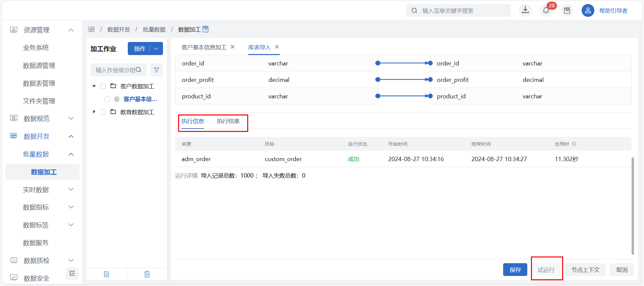This screenshot has width=644, height=286.
Task: Switch to the 客户基本信息加工 tab
Action: [x=204, y=47]
